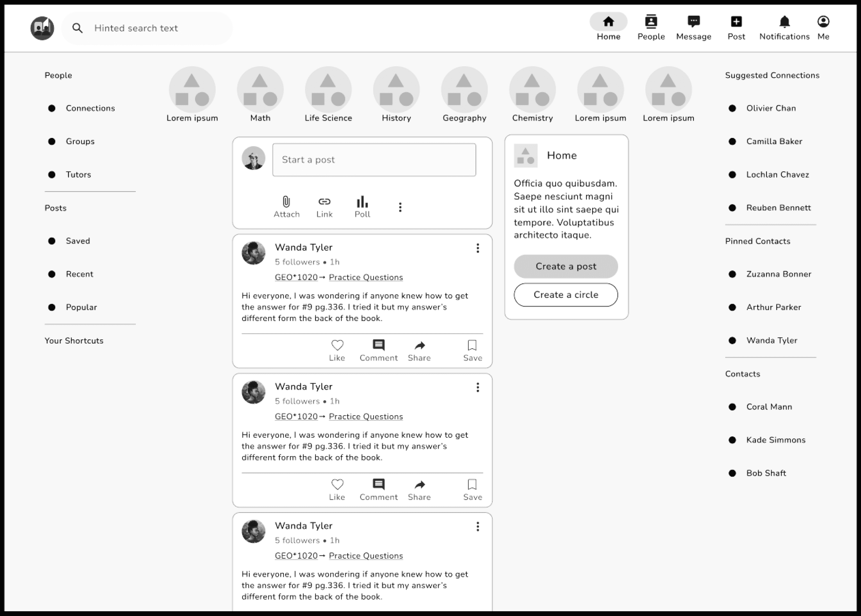Click Comment icon on first post
The width and height of the screenshot is (861, 616).
(378, 345)
